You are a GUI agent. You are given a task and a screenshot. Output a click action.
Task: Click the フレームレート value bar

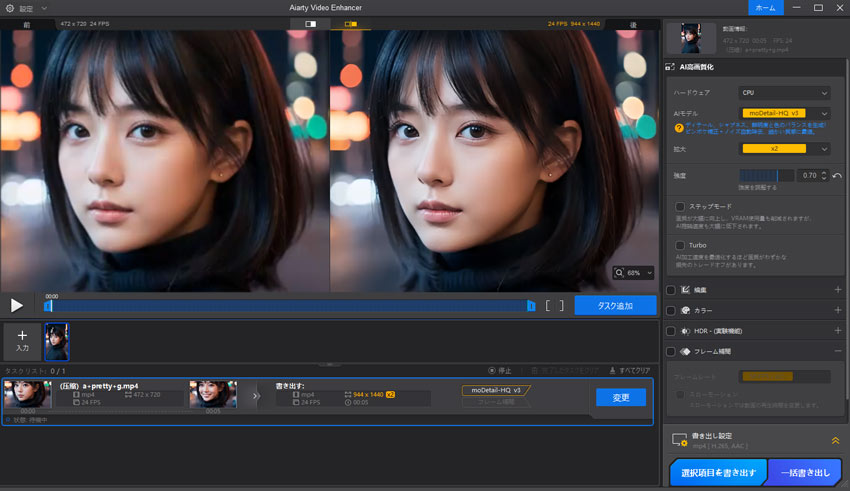click(x=784, y=376)
